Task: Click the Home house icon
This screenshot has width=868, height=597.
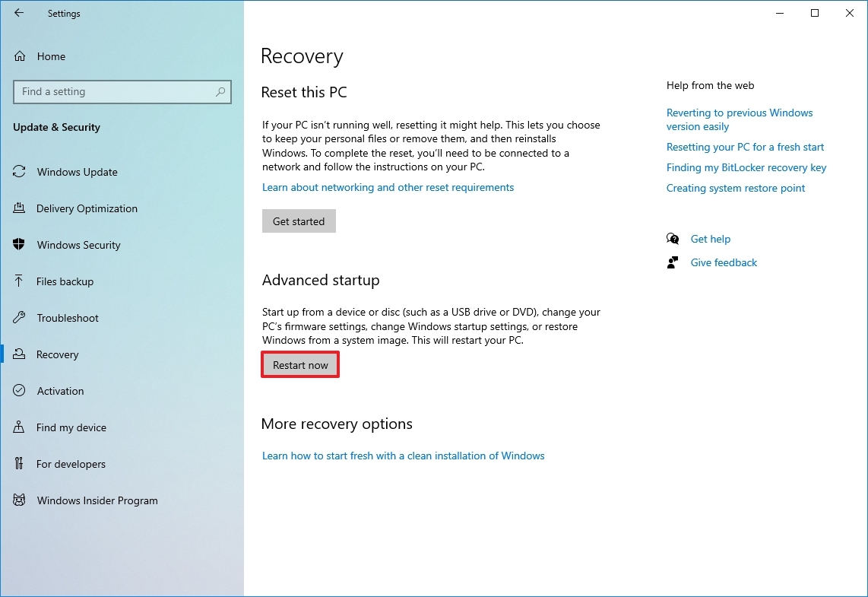Action: 20,56
